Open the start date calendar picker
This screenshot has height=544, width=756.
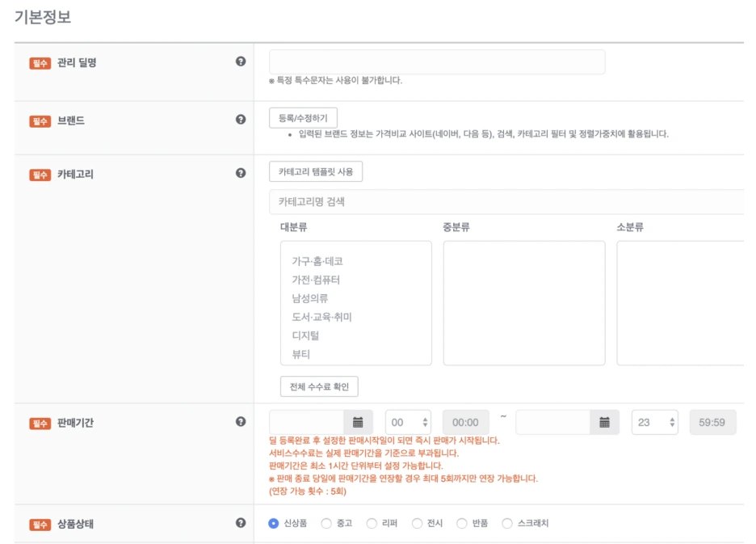tap(357, 421)
